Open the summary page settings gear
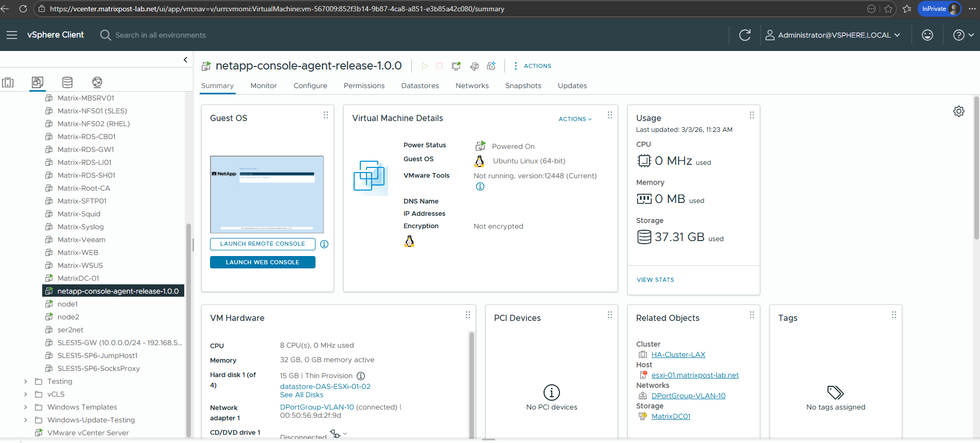980x443 pixels. [x=958, y=111]
